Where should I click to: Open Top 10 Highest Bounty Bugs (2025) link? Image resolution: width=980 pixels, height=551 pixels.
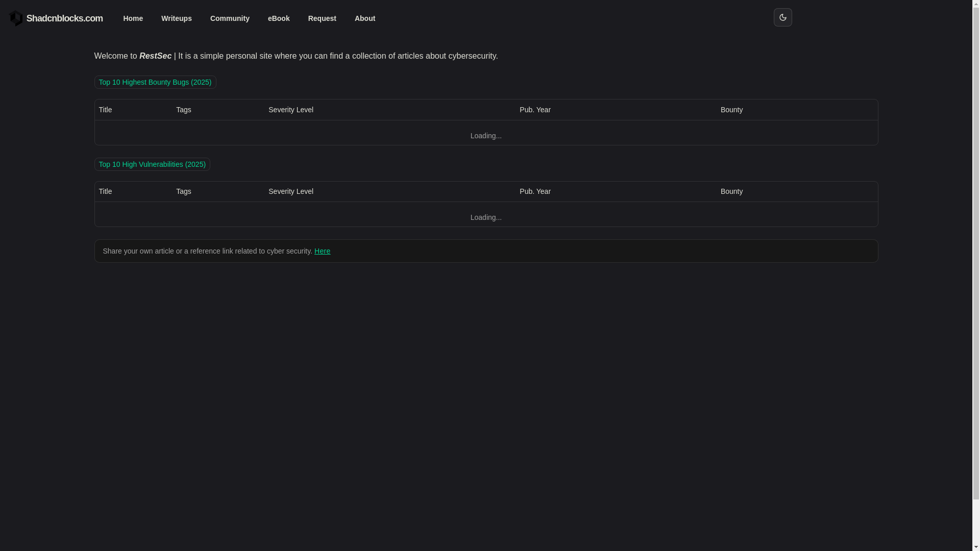tap(155, 82)
